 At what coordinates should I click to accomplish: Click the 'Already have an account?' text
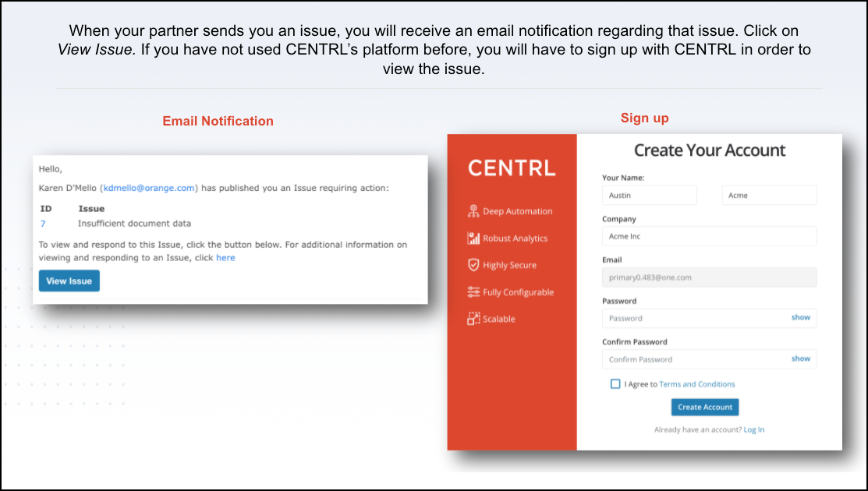697,429
